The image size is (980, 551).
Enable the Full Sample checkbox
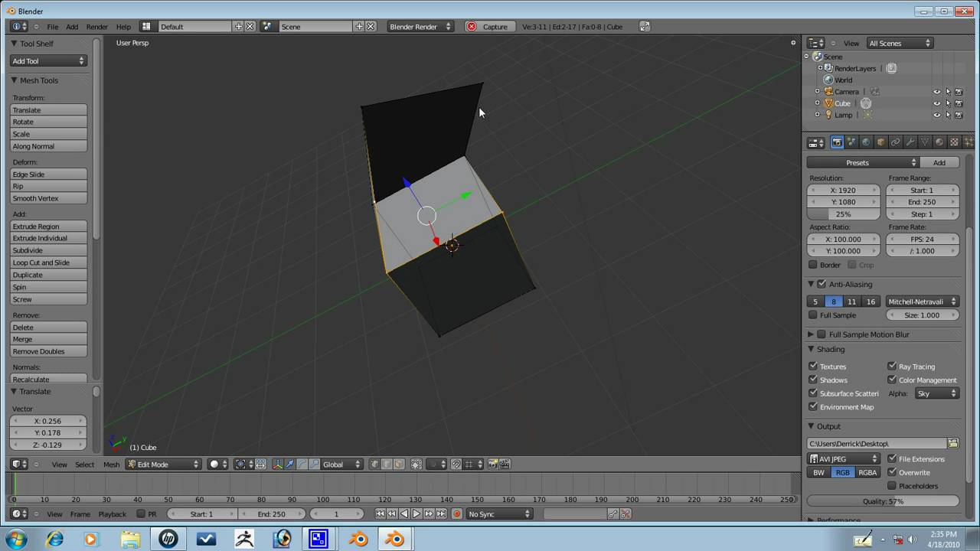(813, 315)
